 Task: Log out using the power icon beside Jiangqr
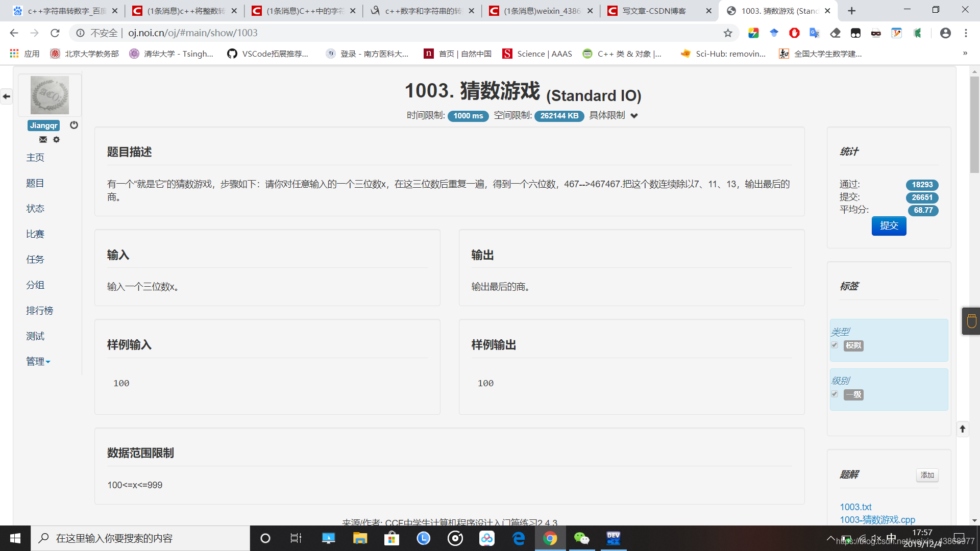(x=73, y=124)
